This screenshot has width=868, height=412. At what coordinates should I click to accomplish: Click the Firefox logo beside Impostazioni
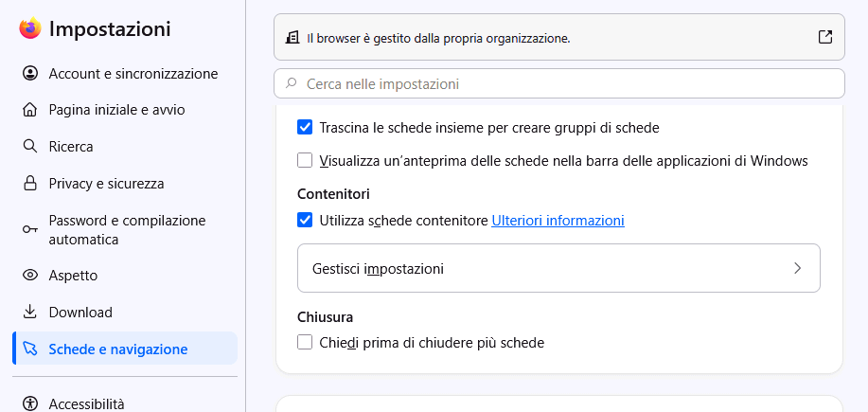point(30,28)
